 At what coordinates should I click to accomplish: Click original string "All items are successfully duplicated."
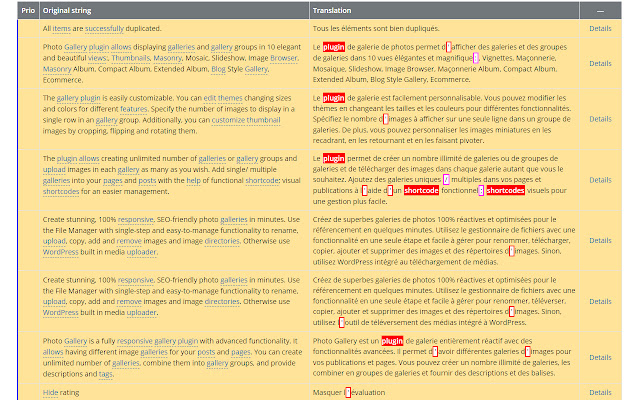[x=102, y=29]
